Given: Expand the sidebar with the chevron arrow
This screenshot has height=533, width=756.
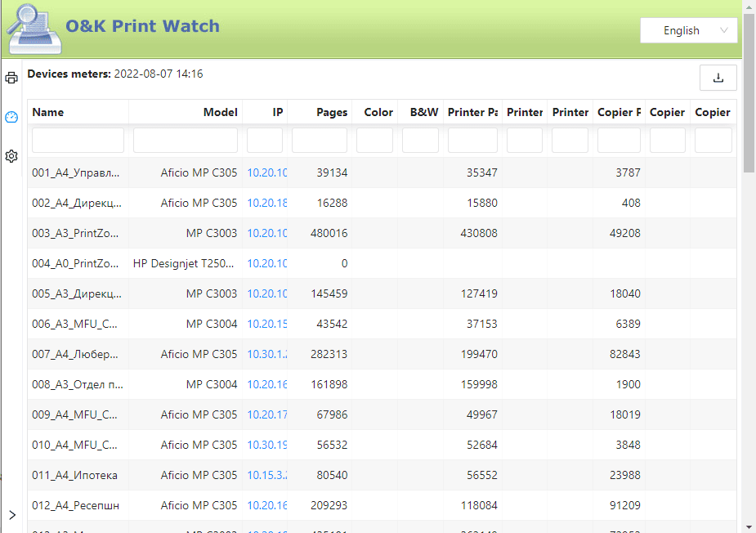Looking at the screenshot, I should [12, 515].
